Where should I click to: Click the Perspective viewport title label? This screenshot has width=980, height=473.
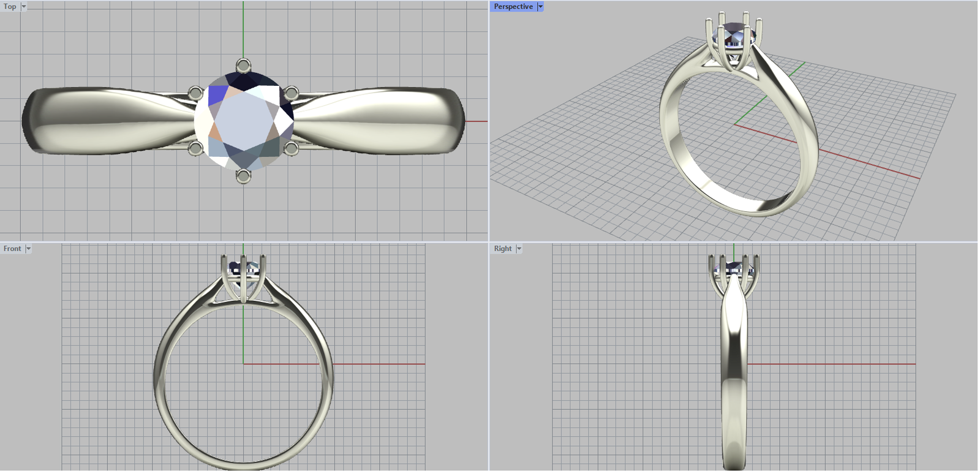pos(513,7)
